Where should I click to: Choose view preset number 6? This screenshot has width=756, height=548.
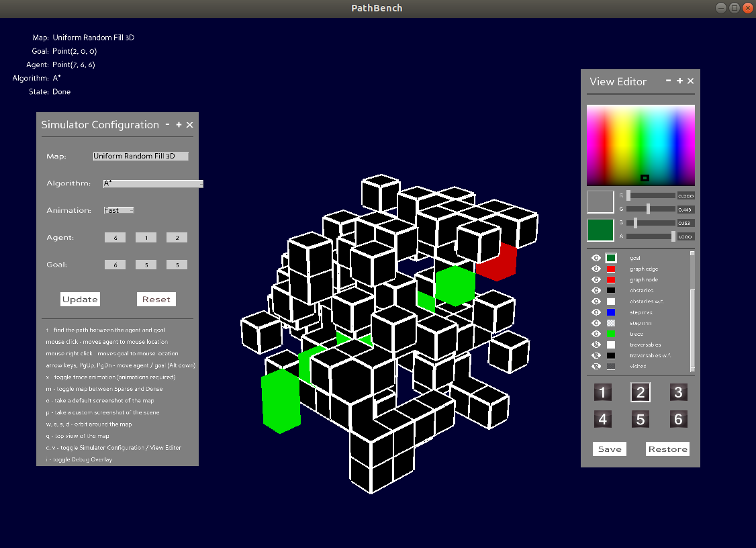(x=678, y=420)
